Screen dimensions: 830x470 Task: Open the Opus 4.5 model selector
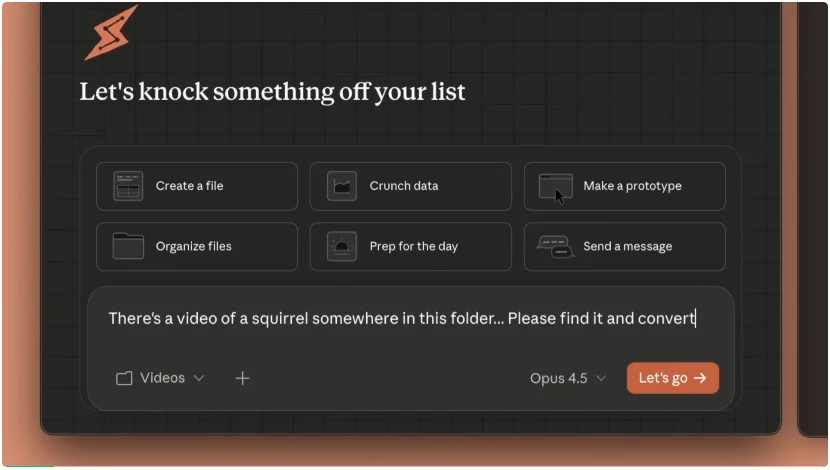559,378
